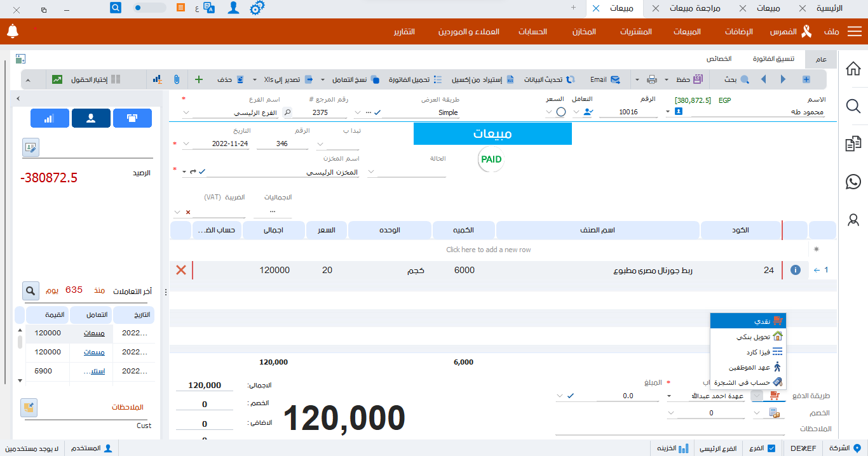The image size is (868, 456).
Task: Toggle the pill switch in the title bar
Action: 149,8
